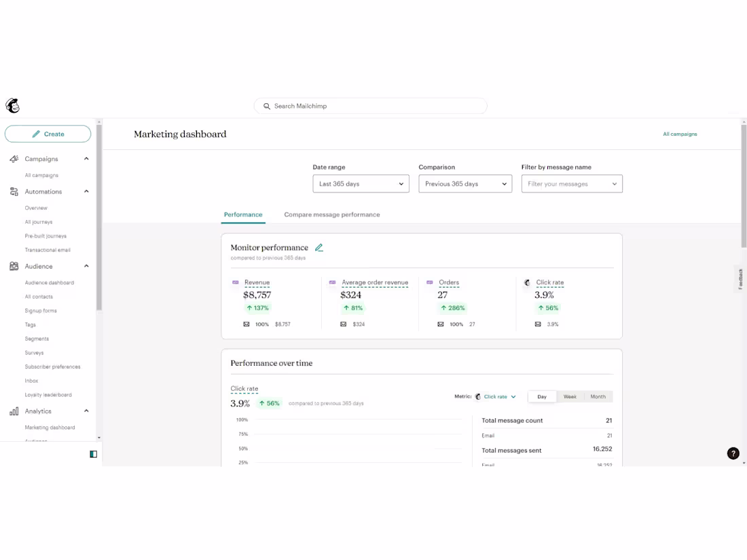
Task: Click the collapse sidebar icon at bottom left
Action: tap(92, 453)
